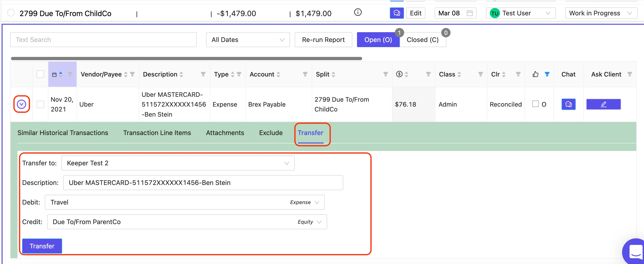Open the Transfer to Keeper Test 2 dropdown

pos(178,163)
